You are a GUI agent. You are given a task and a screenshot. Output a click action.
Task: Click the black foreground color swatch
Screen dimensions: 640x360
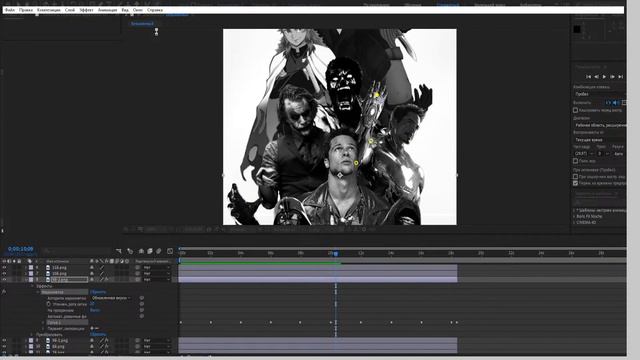point(577,29)
